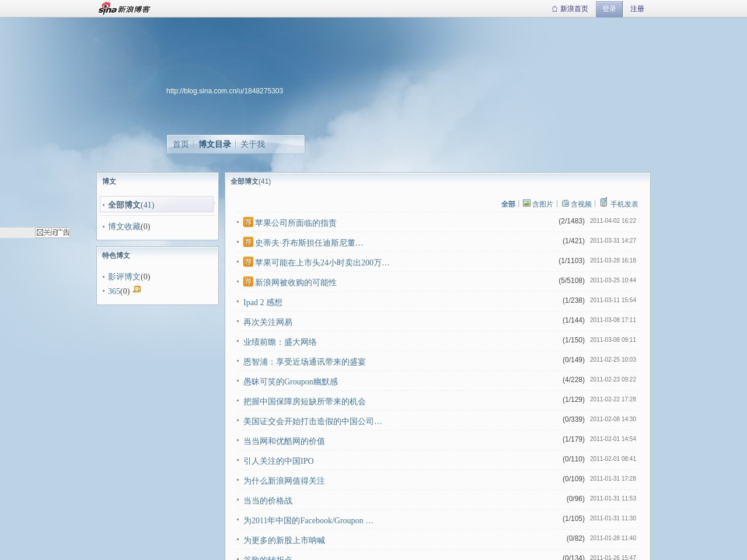747x560 pixels.
Task: Open the blog post Ipad 2 感想
Action: [x=263, y=302]
